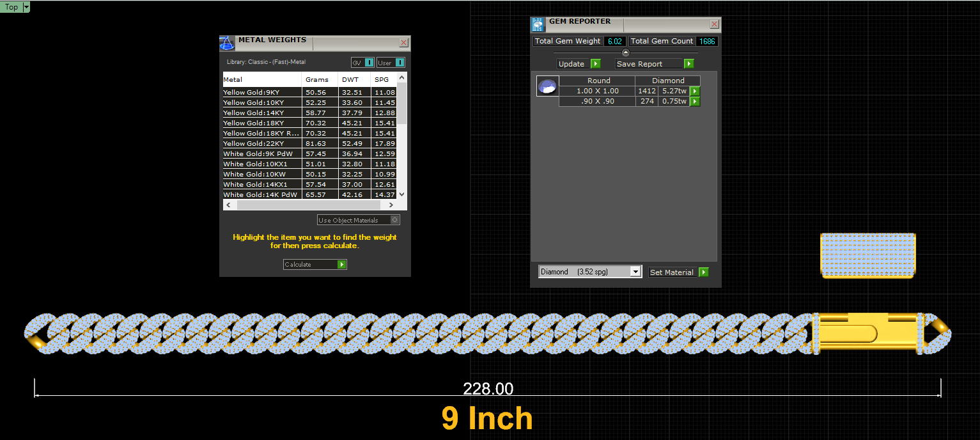The image size is (980, 440).
Task: Click the SPG column header
Action: coord(384,79)
